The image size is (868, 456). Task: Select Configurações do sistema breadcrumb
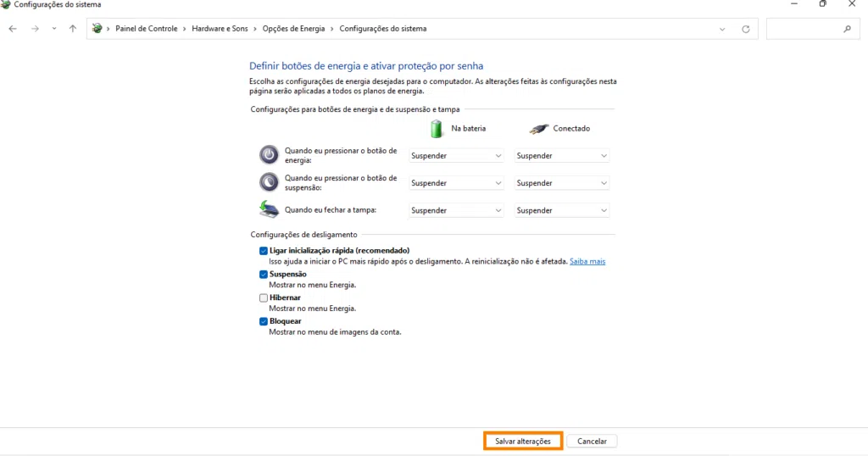[382, 29]
